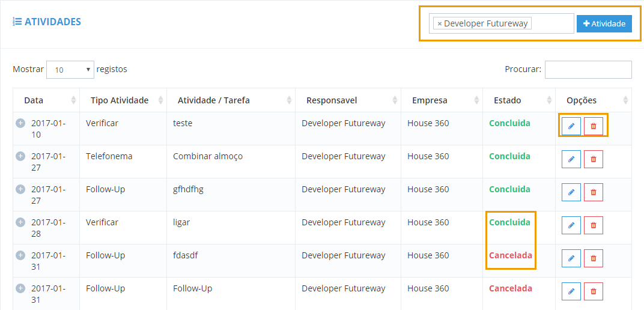644x310 pixels.
Task: Click the + Atividade button
Action: click(604, 24)
